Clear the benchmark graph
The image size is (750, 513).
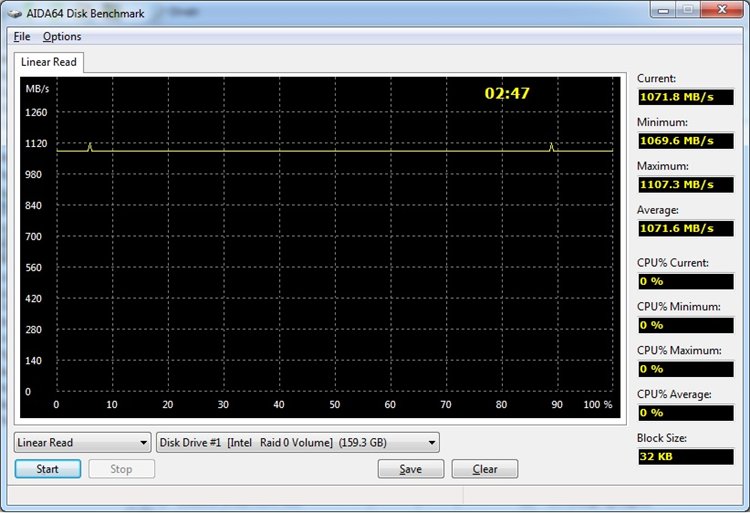[485, 469]
